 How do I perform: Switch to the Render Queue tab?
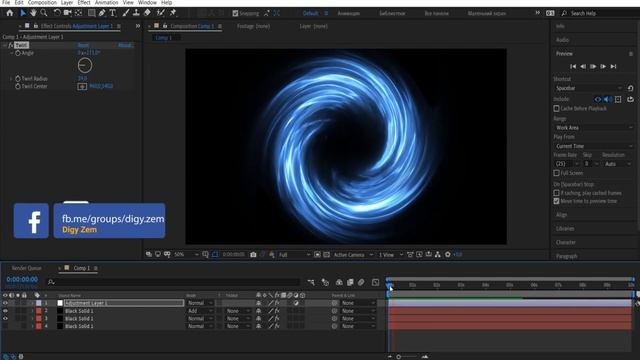(27, 268)
